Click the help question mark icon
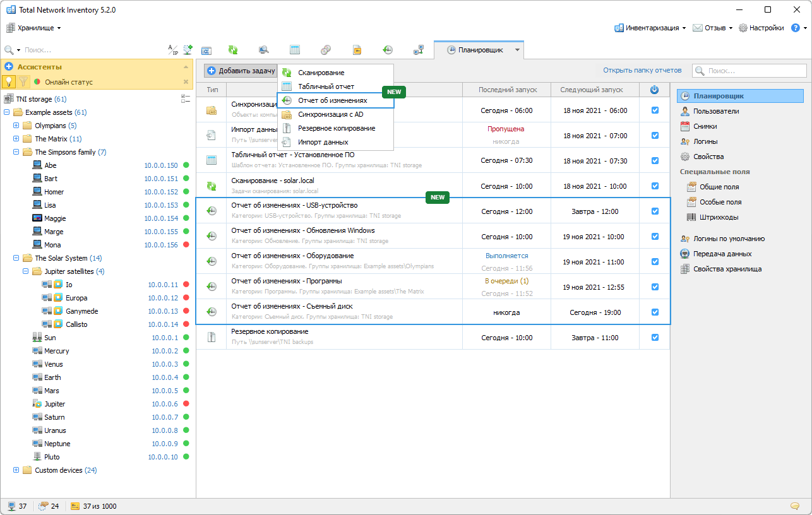Image resolution: width=812 pixels, height=515 pixels. (796, 28)
